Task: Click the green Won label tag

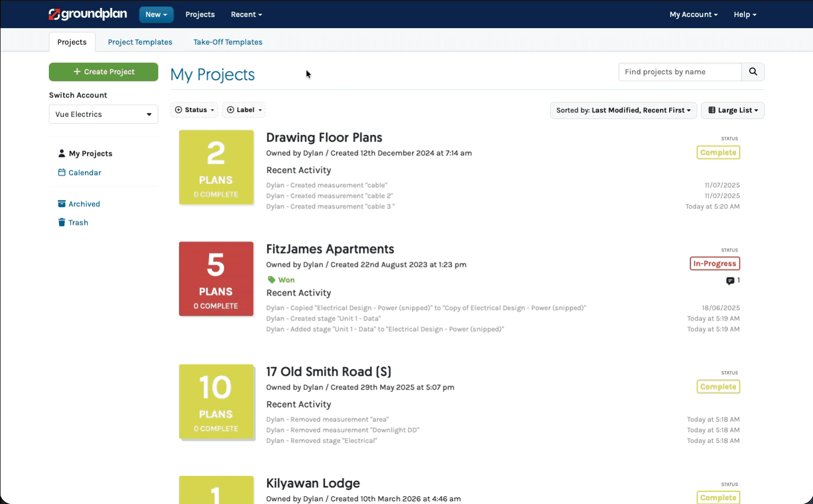Action: (281, 280)
